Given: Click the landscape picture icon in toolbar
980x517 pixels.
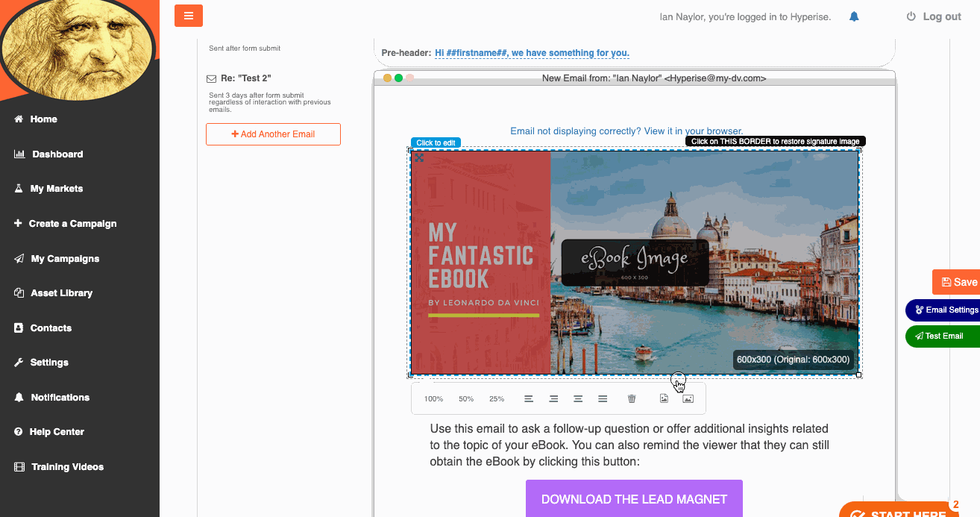Looking at the screenshot, I should coord(688,399).
